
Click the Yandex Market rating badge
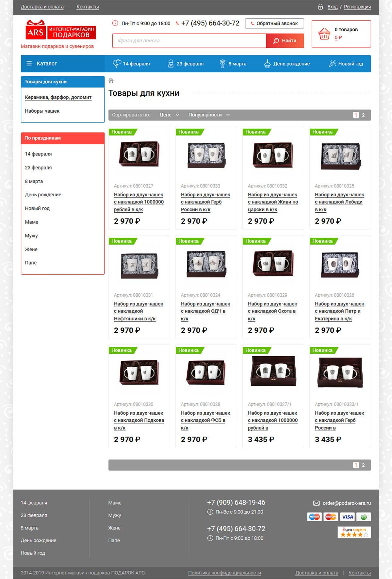pos(354,532)
